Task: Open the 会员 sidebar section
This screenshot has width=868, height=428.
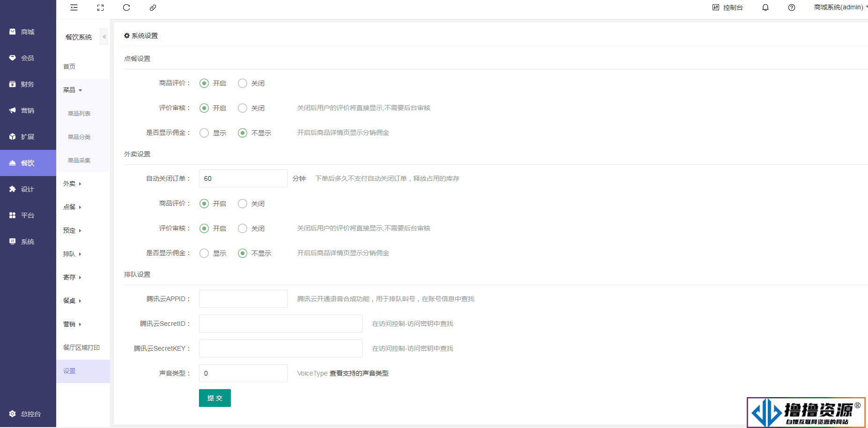Action: click(28, 58)
